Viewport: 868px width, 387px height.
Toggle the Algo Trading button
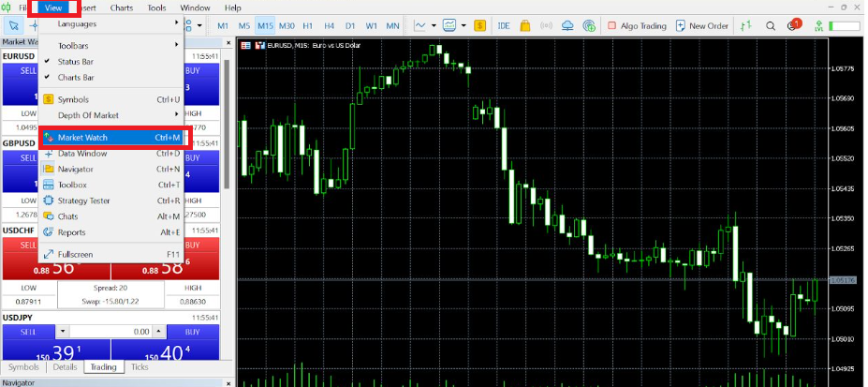coord(636,25)
